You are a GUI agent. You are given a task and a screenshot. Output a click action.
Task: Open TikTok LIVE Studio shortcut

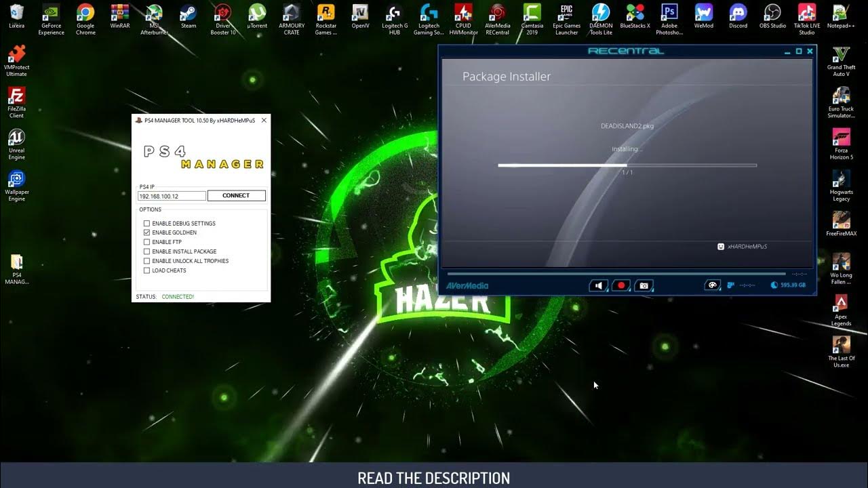coord(807,18)
